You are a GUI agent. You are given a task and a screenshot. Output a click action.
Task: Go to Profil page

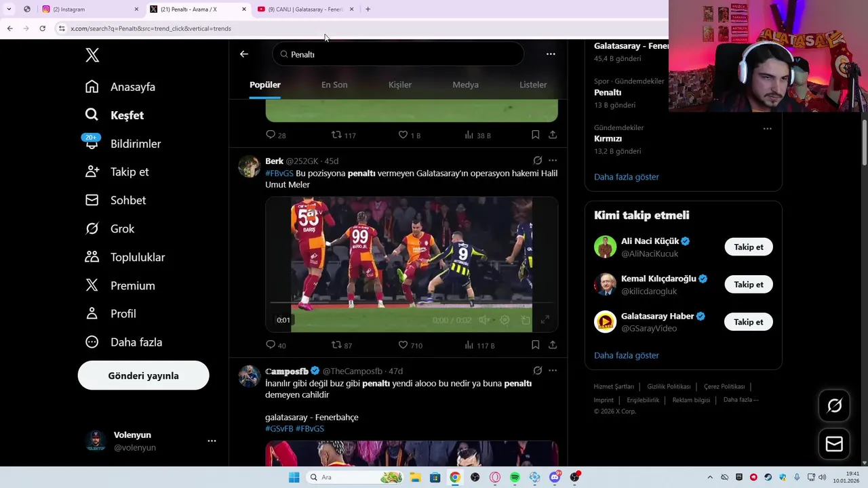pos(111,314)
